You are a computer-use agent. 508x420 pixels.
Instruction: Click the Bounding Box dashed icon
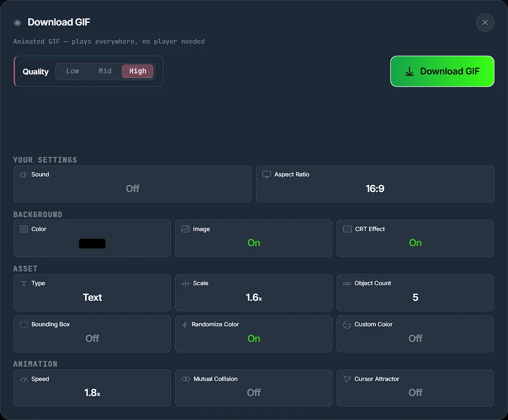tap(24, 324)
